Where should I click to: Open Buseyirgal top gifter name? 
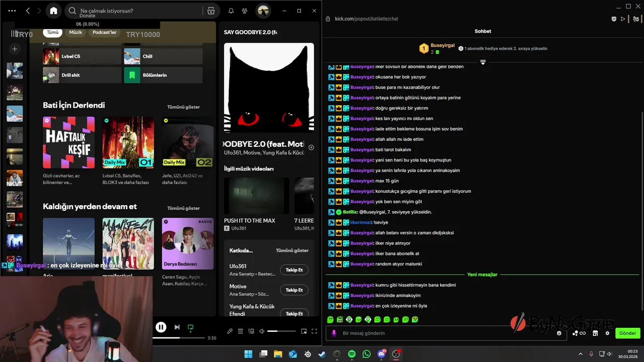[x=443, y=45]
